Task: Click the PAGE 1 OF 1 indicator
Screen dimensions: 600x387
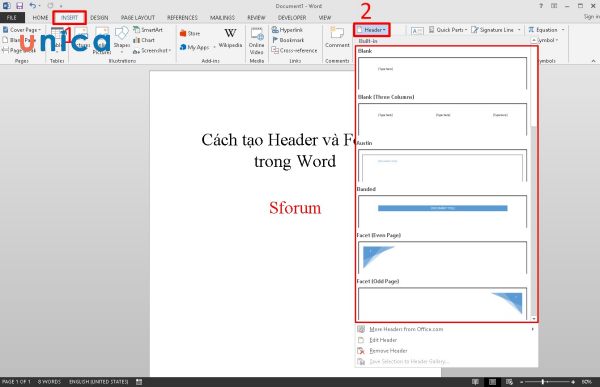Action: coord(16,382)
